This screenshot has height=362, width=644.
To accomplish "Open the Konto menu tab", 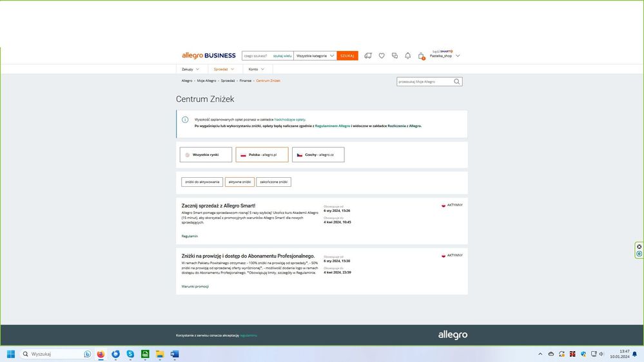I will pyautogui.click(x=257, y=69).
